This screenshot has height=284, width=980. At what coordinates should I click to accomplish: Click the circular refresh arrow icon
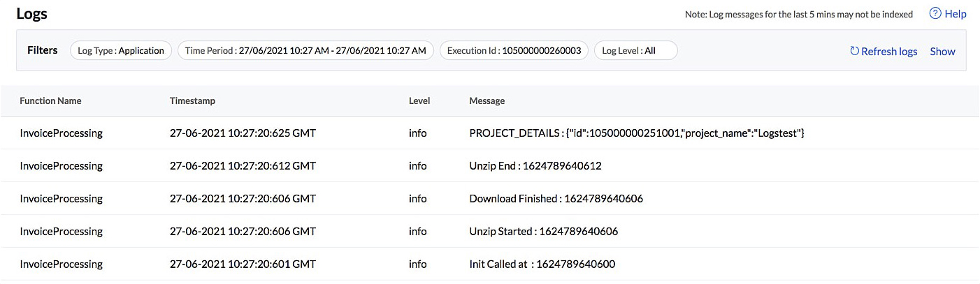854,51
